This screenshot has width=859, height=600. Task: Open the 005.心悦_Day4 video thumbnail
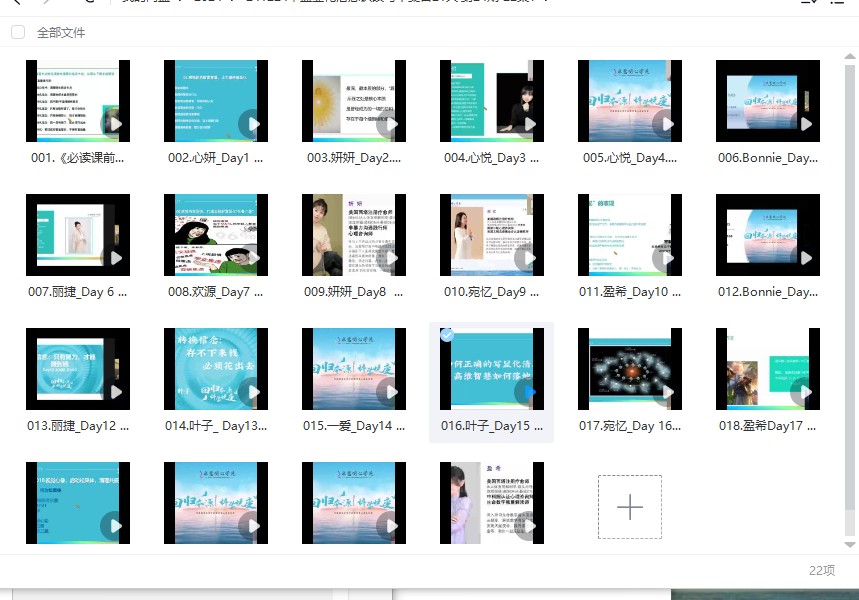pos(629,100)
